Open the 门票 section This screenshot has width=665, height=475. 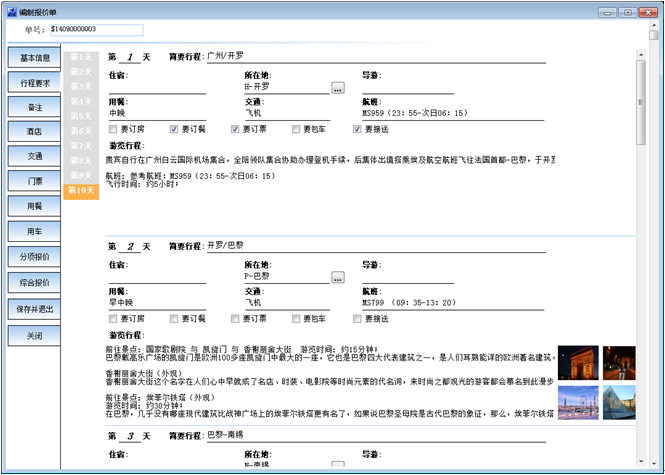[34, 181]
